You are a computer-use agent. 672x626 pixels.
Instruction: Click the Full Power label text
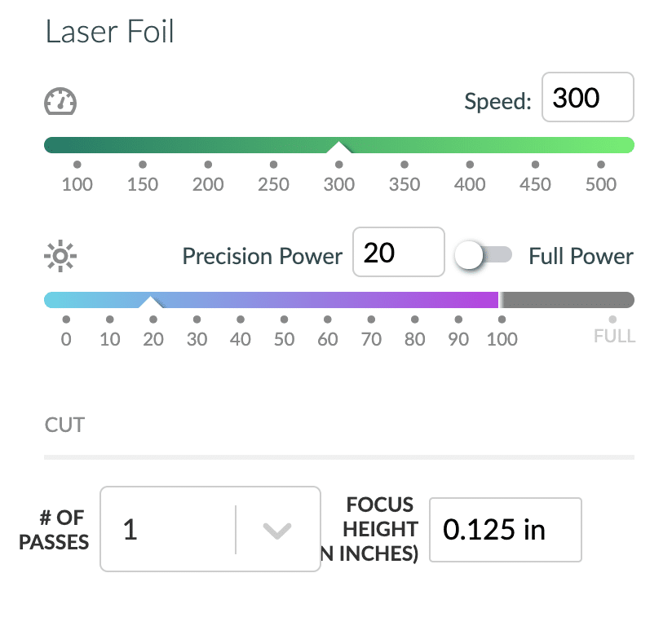(x=581, y=256)
